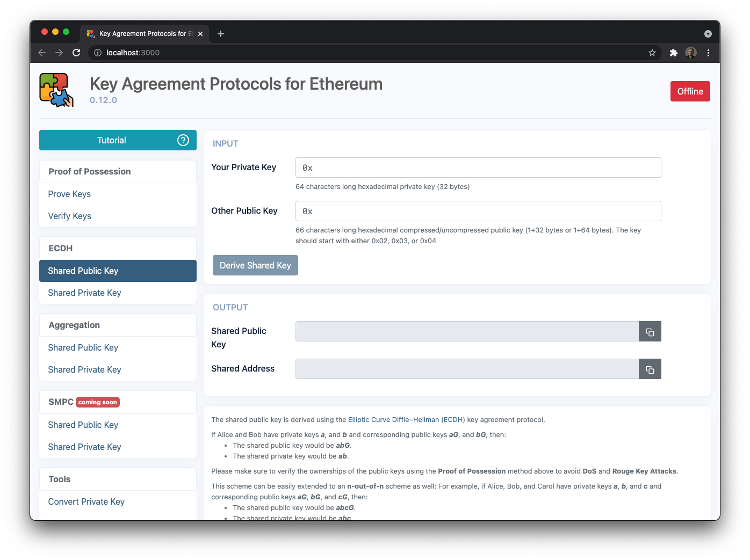Open the Chrome profile avatar
This screenshot has width=750, height=560.
click(x=691, y=53)
